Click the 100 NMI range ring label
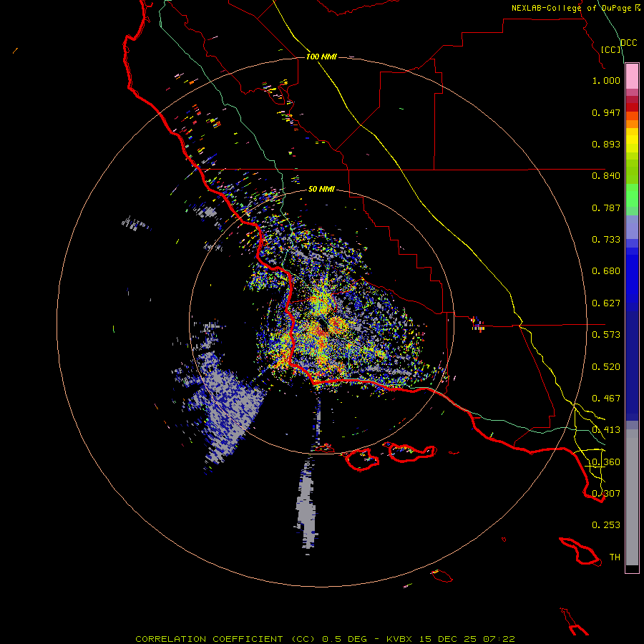 click(321, 57)
